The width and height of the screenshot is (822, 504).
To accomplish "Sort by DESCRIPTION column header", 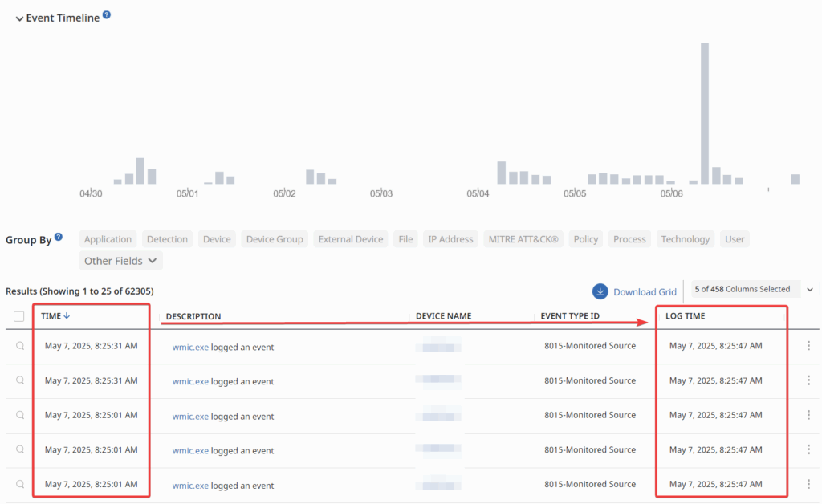I will click(x=193, y=316).
